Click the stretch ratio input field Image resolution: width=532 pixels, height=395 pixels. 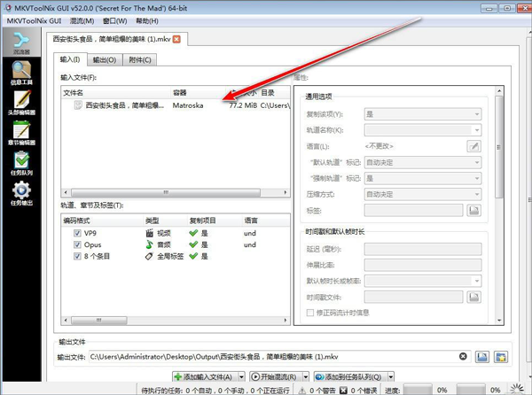(423, 265)
